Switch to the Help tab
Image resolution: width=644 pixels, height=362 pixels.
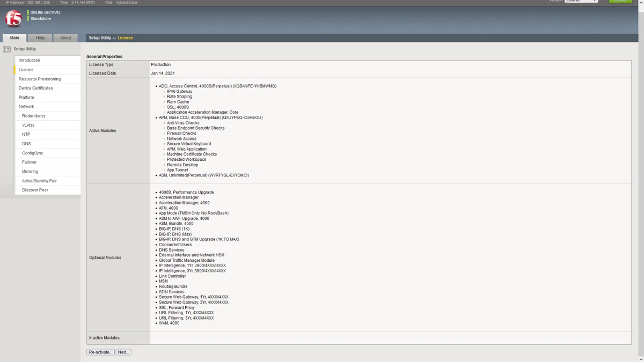coord(40,38)
